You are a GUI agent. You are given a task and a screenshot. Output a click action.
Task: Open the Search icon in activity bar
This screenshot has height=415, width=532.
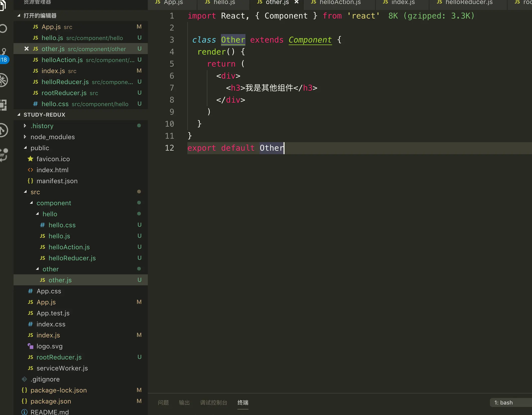tap(4, 28)
